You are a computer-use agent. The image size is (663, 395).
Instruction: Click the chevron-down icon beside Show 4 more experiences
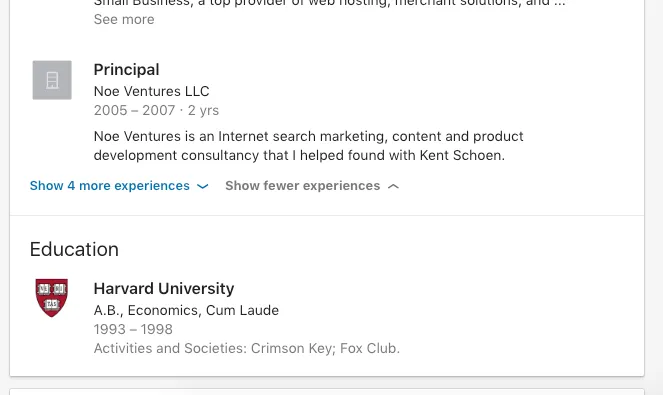point(203,186)
